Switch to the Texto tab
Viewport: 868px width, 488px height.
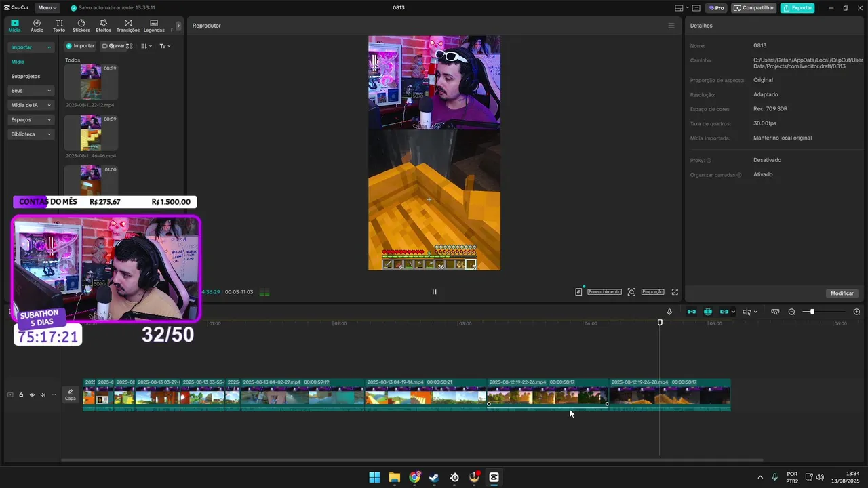tap(59, 26)
